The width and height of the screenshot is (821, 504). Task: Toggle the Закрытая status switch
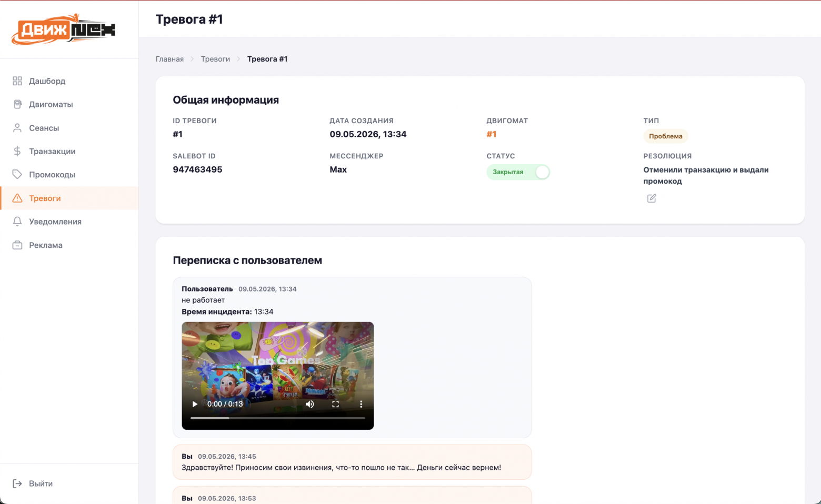[x=518, y=172]
